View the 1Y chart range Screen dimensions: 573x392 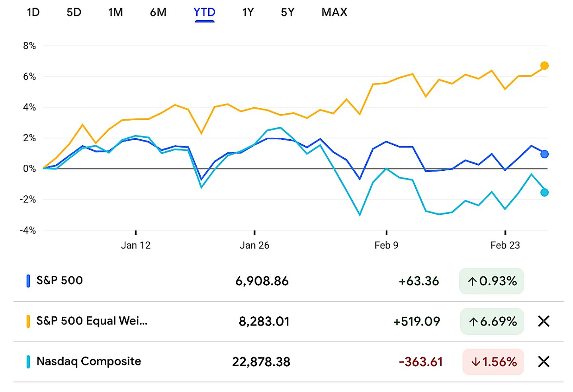pyautogui.click(x=248, y=12)
